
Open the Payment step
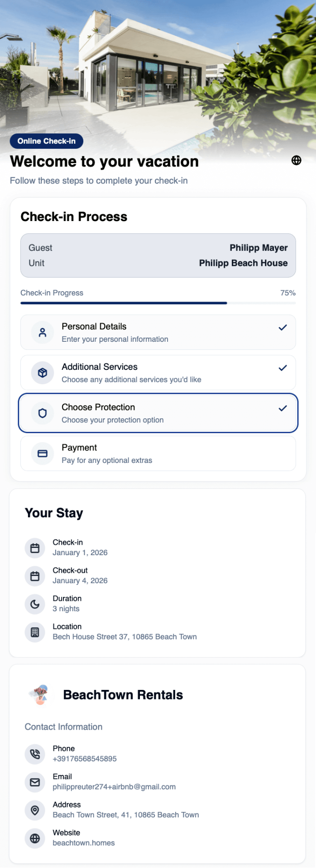158,453
